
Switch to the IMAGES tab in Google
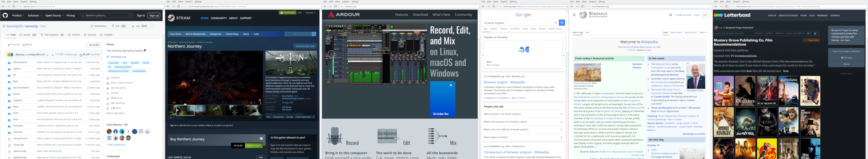click(x=494, y=29)
